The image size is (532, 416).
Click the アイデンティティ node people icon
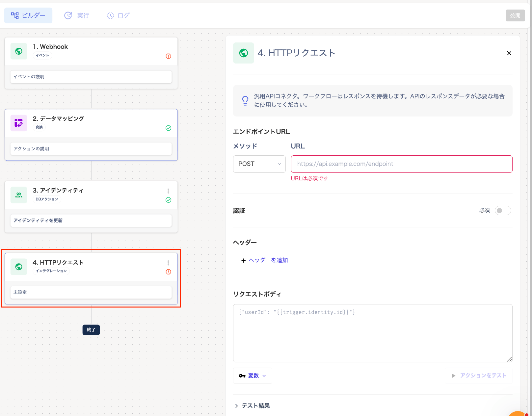coord(19,195)
